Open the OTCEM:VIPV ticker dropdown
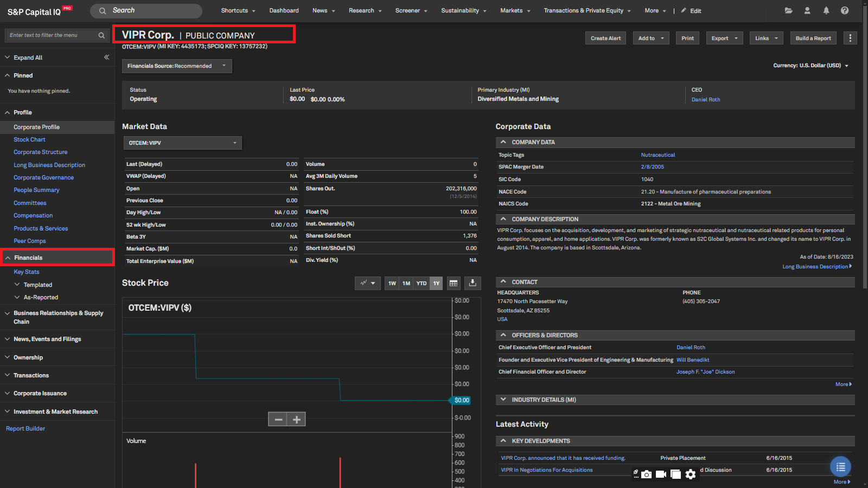Image resolution: width=868 pixels, height=488 pixels. point(182,143)
